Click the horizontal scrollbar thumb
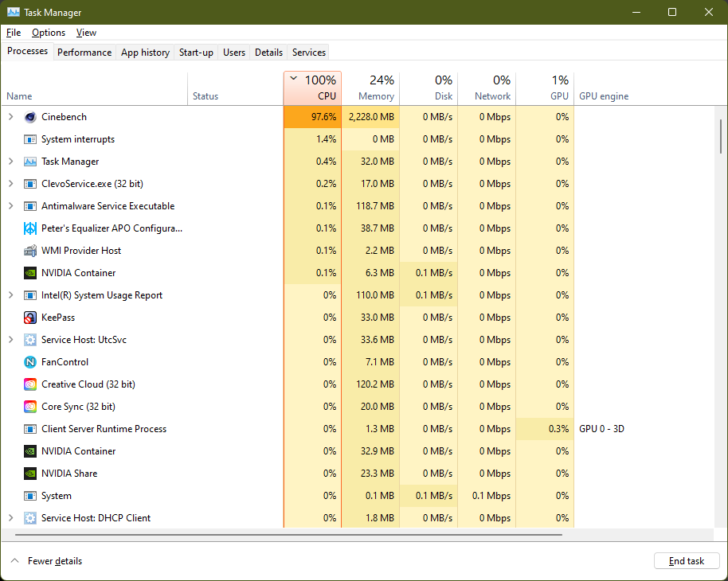728x581 pixels. [288, 535]
